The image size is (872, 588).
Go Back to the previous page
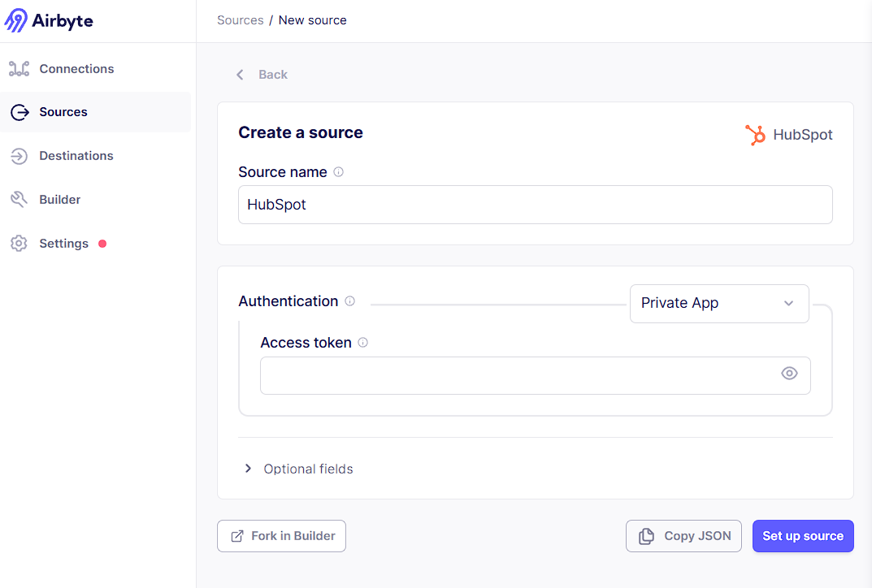pos(262,75)
